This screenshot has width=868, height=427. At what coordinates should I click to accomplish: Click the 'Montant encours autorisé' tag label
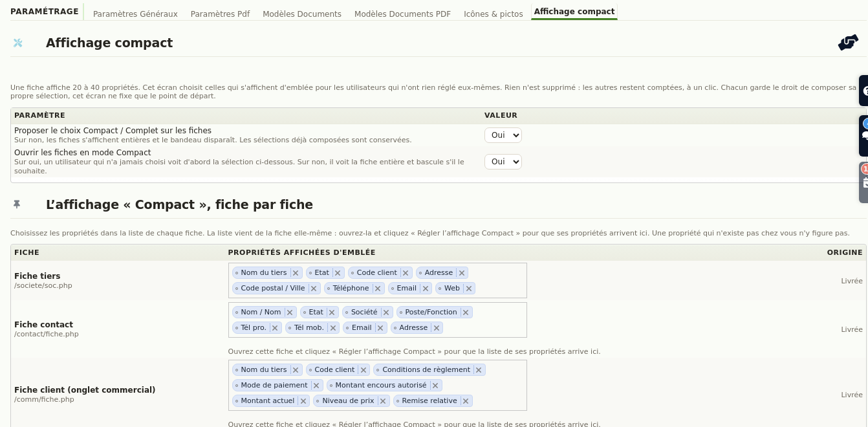(x=381, y=386)
